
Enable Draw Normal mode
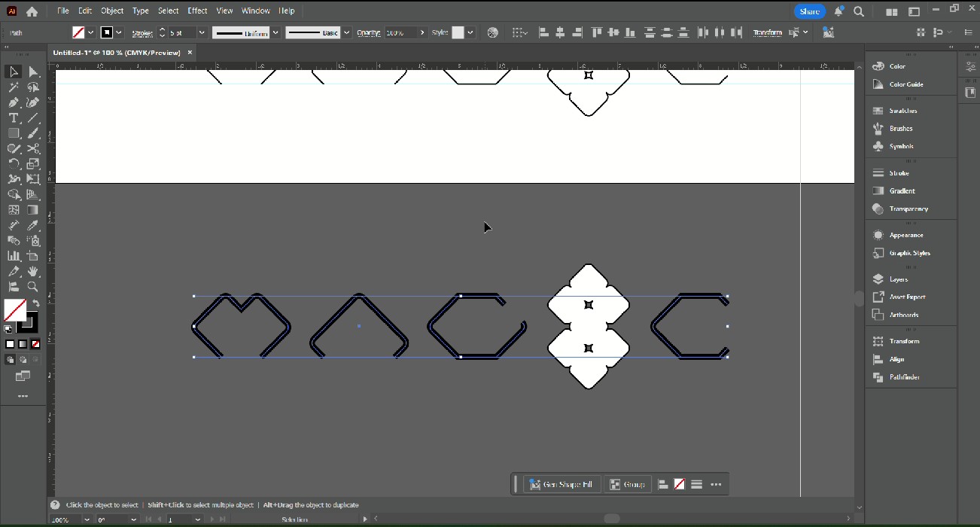click(11, 360)
